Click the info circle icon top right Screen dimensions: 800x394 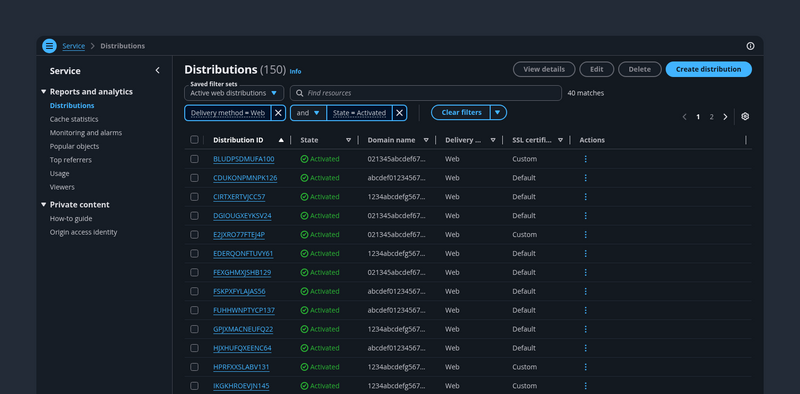click(751, 46)
